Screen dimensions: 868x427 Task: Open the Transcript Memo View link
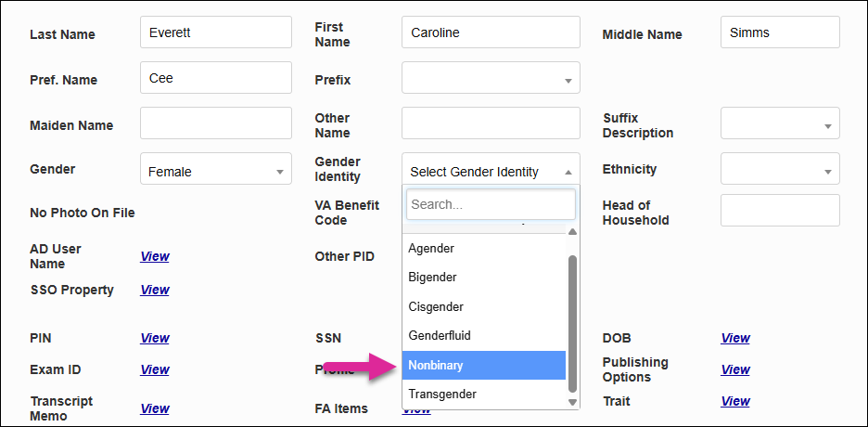155,408
